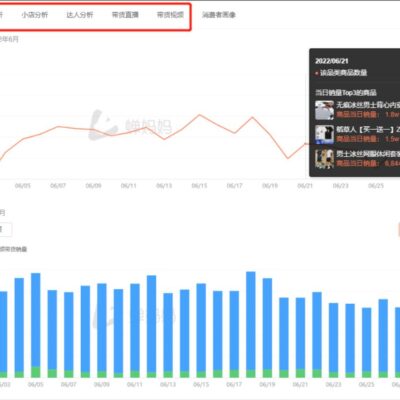Screen dimensions: 400x400
Task: Click the 稻草人【买一送一】 product title
Action: pyautogui.click(x=368, y=129)
